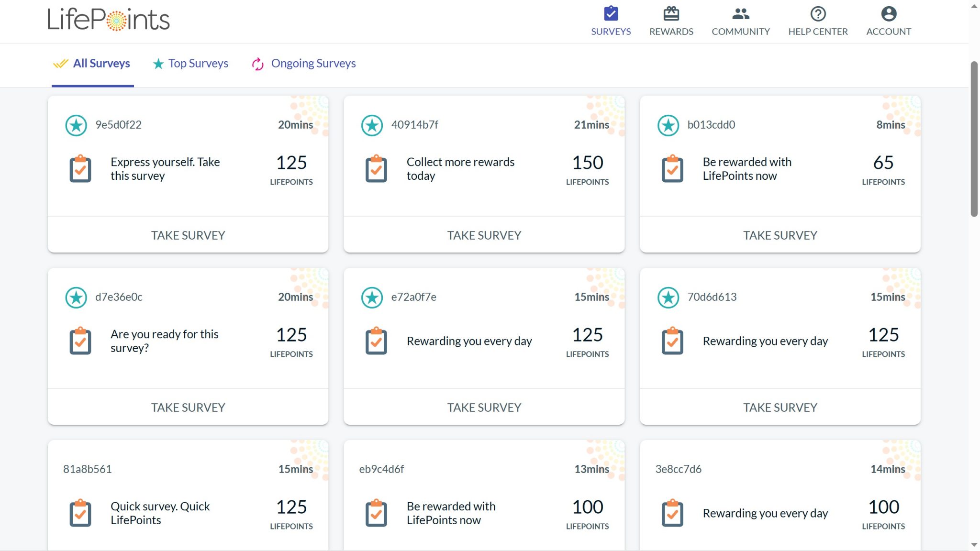The height and width of the screenshot is (551, 980).
Task: Open the HELP CENTER navigation label
Action: click(x=818, y=32)
